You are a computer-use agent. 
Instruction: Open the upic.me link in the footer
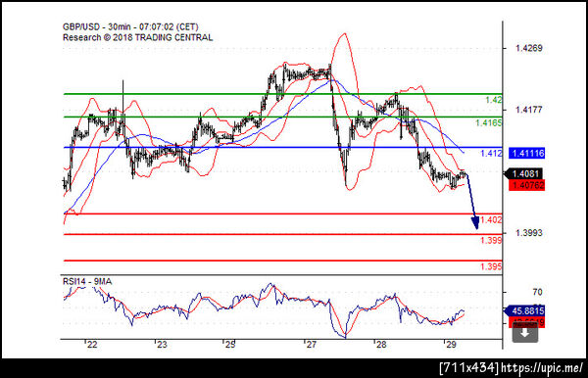tap(542, 368)
